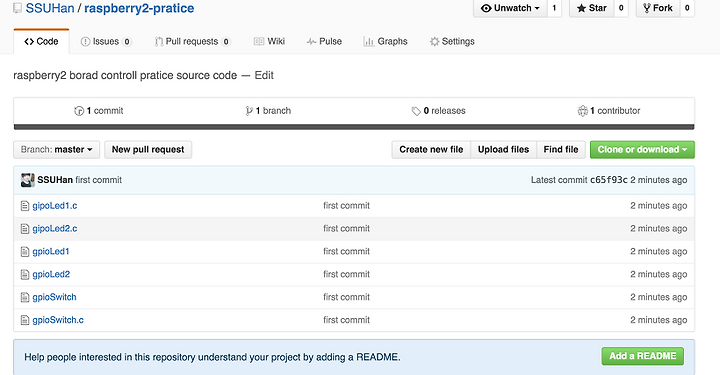The height and width of the screenshot is (375, 720).
Task: Click the 'first commit' message in the gipoLed2.c row
Action: (346, 229)
